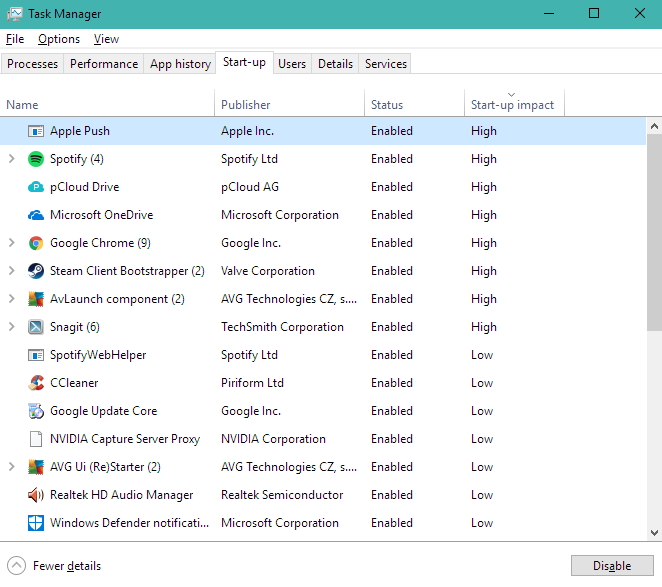Expand the Spotify (4) group
The image size is (662, 587).
(x=12, y=159)
